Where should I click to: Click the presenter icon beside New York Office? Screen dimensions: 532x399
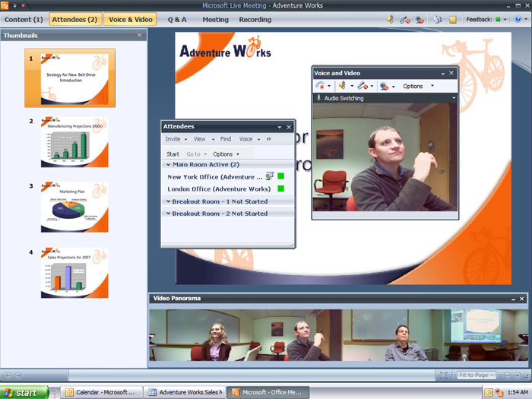[269, 176]
